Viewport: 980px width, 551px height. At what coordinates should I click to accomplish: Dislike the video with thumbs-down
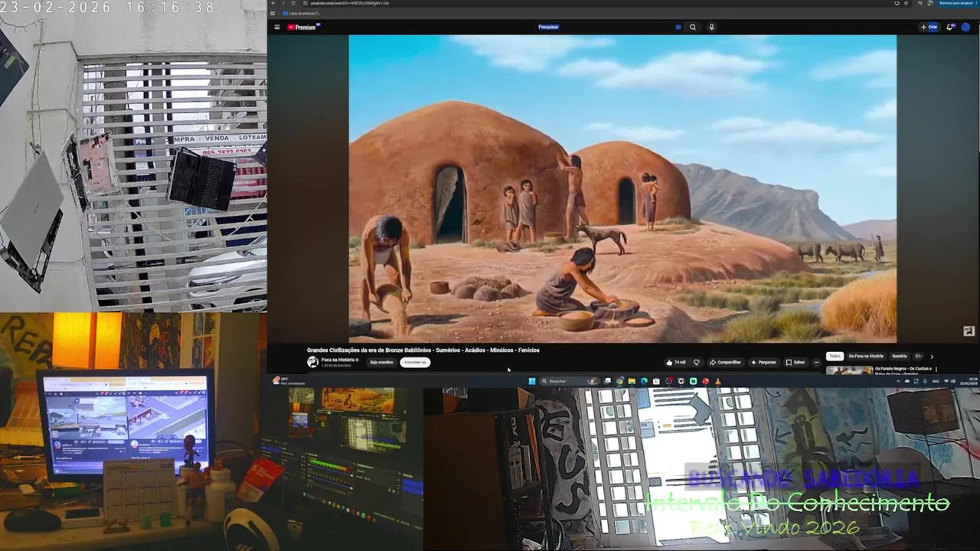(x=696, y=363)
